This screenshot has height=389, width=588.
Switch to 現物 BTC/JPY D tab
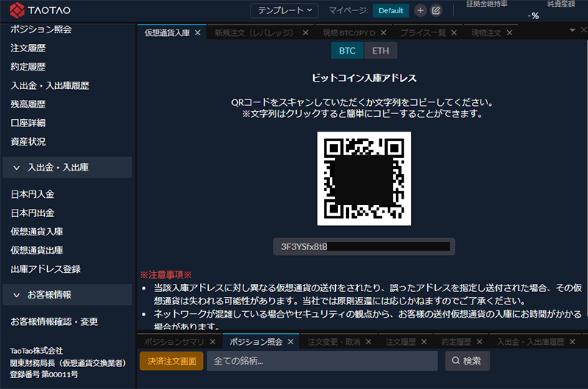pyautogui.click(x=348, y=33)
